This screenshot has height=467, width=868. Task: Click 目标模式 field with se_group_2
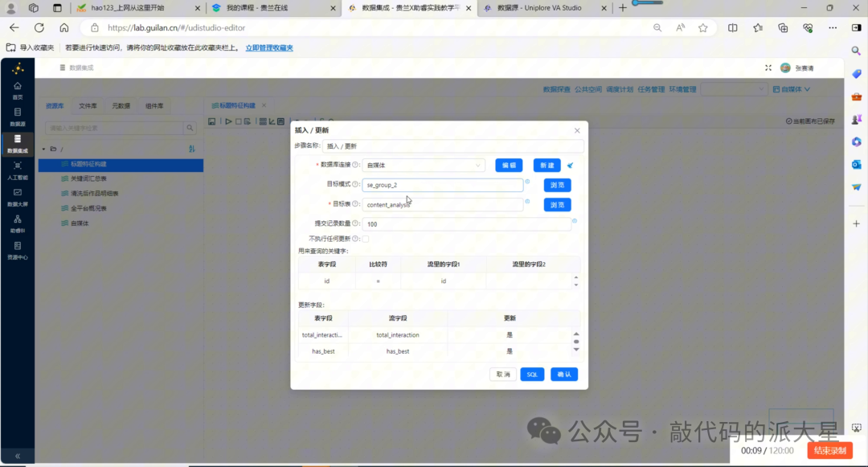[442, 185]
